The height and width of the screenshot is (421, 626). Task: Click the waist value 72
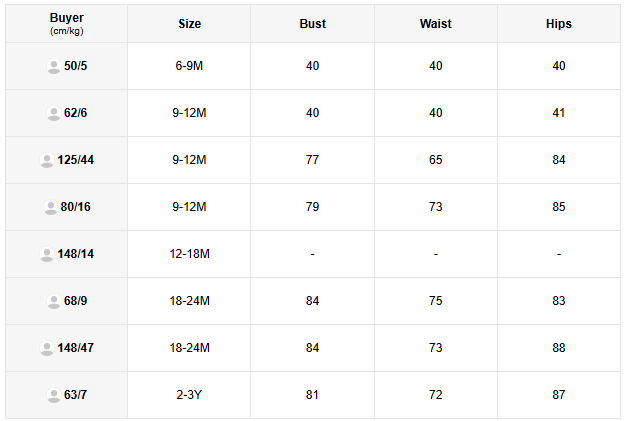coord(436,395)
